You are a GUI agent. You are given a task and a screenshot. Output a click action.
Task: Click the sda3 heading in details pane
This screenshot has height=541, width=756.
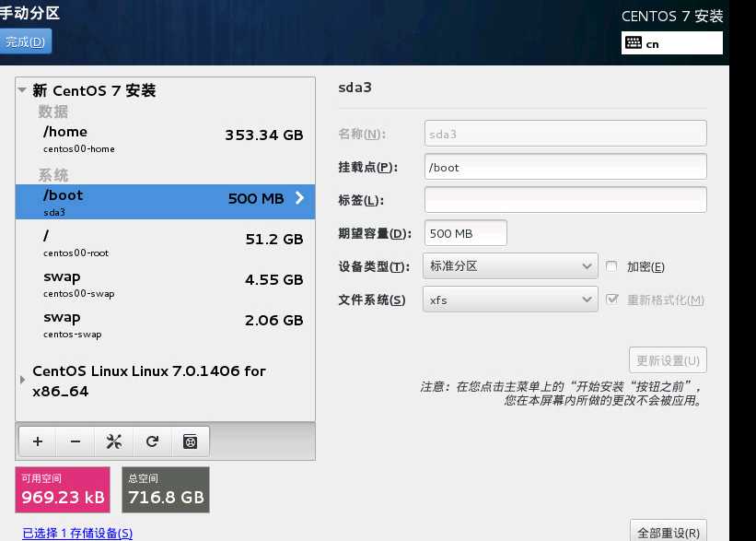coord(355,88)
